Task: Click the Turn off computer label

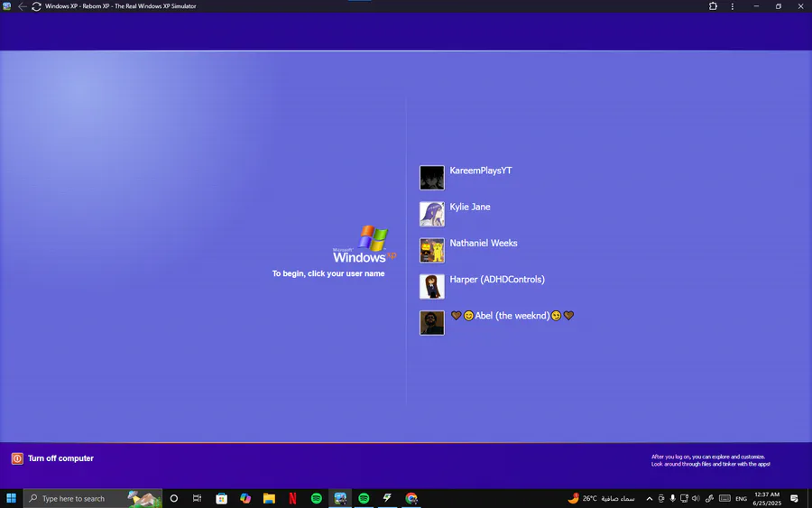Action: tap(60, 458)
